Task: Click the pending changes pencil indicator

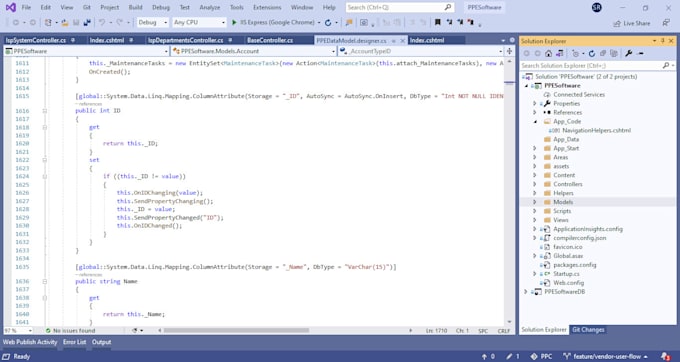Action: [x=513, y=356]
